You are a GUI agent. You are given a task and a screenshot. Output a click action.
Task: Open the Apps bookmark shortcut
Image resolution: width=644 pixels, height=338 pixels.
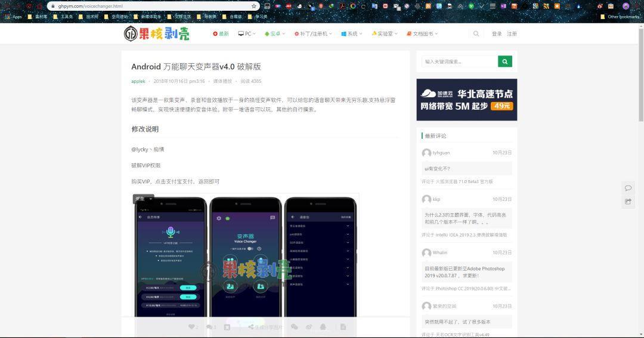coord(13,17)
